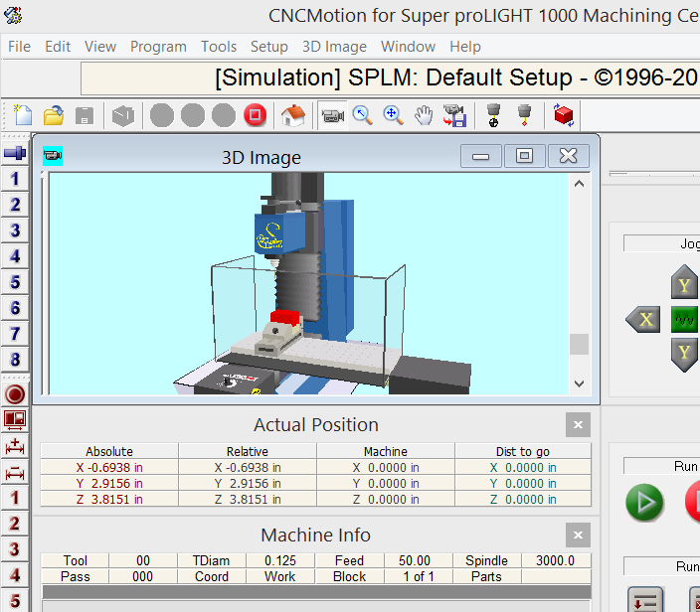Screen dimensions: 700x612
Task: Jog the X axis left arrow button
Action: click(x=643, y=319)
